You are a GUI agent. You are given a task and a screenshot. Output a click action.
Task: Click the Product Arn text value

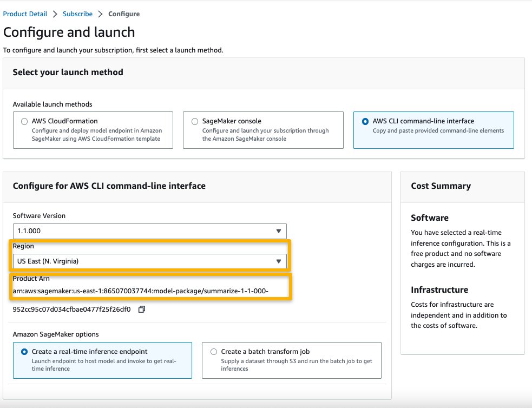pos(141,300)
